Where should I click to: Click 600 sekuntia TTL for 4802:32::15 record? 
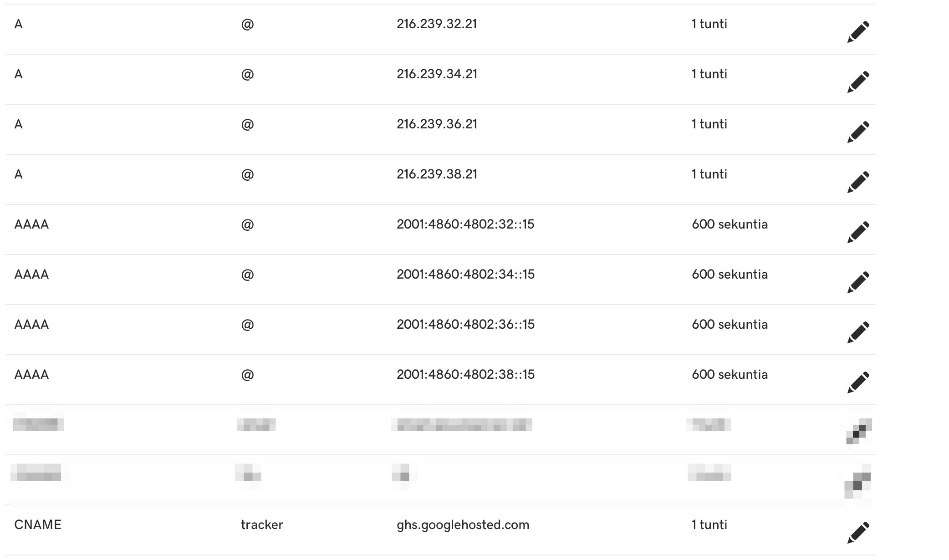[x=730, y=224]
